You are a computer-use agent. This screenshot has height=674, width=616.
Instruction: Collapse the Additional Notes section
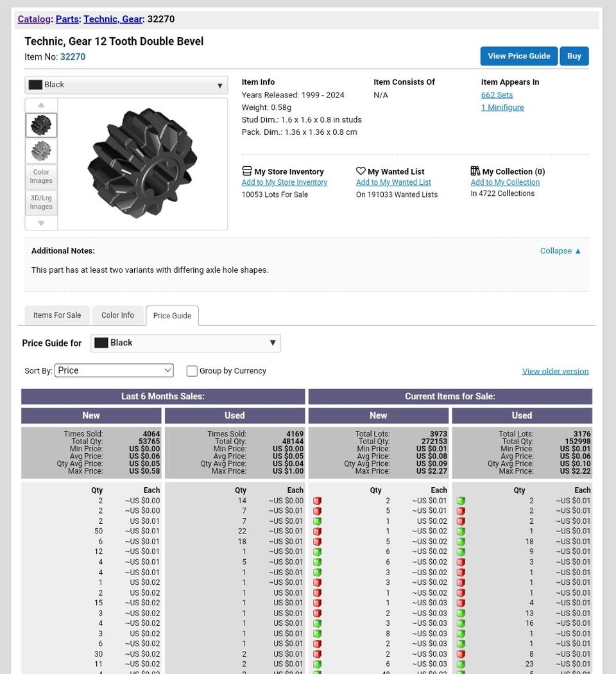point(560,250)
